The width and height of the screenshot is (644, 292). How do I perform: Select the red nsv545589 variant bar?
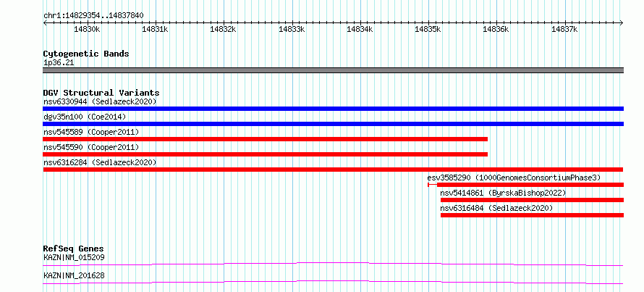pyautogui.click(x=266, y=139)
